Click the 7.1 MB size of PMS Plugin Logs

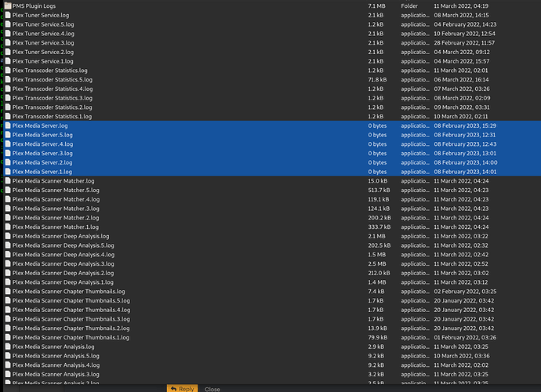coord(376,5)
